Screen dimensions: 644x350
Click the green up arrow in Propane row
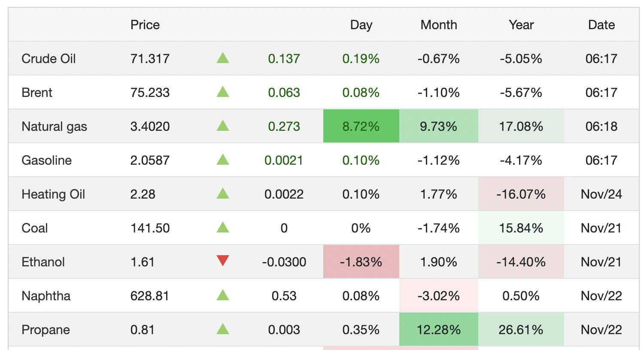point(223,329)
